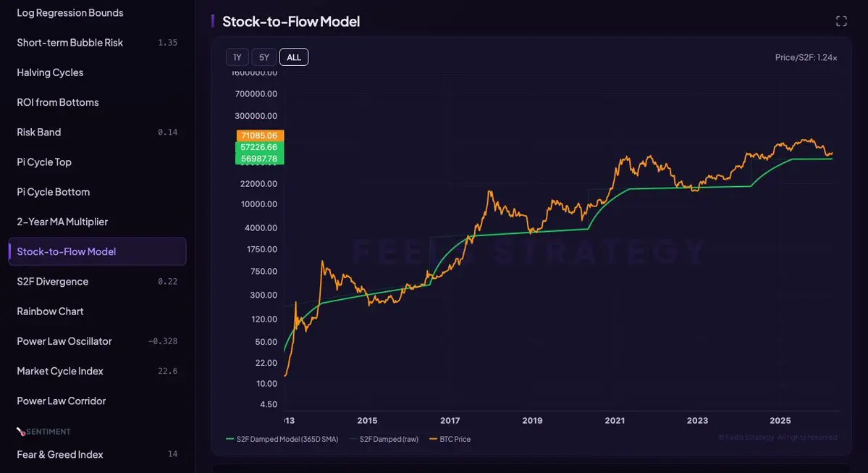Go to Halving Cycles

click(x=50, y=72)
